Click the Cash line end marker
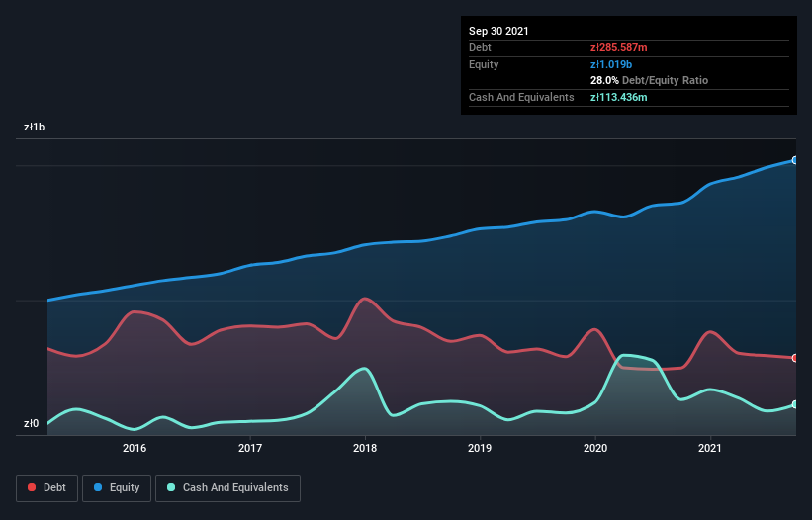The image size is (812, 520). point(795,404)
